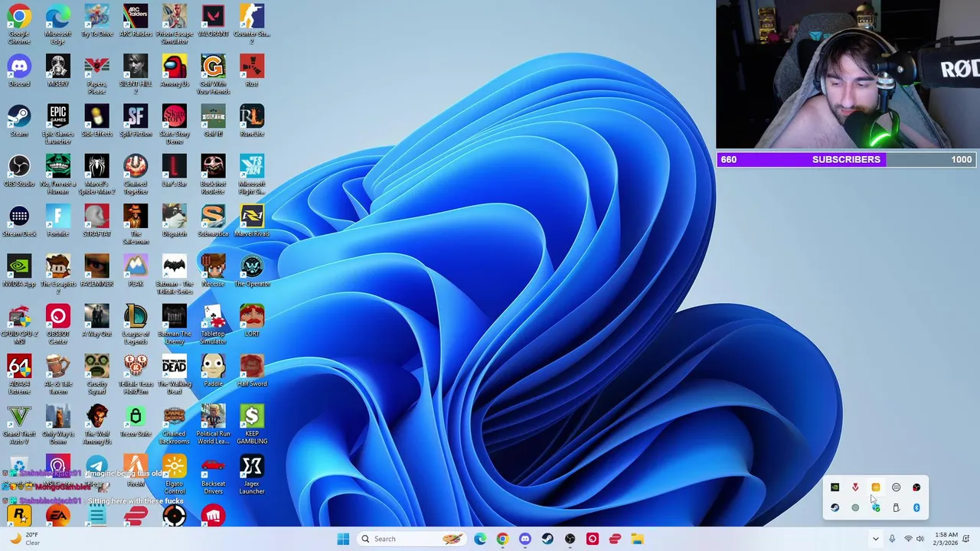Select the Papers, Please desktop icon
This screenshot has height=551, width=980.
coord(97,74)
